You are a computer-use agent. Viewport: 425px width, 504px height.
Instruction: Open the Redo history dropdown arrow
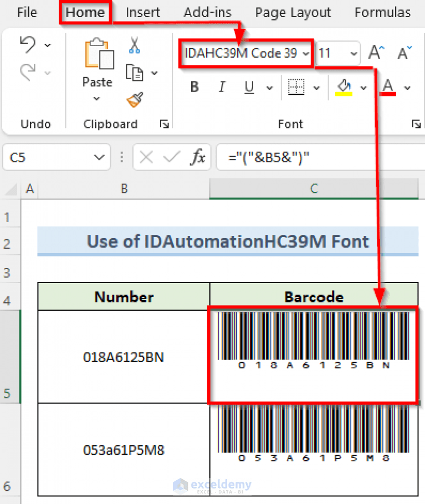pos(48,73)
